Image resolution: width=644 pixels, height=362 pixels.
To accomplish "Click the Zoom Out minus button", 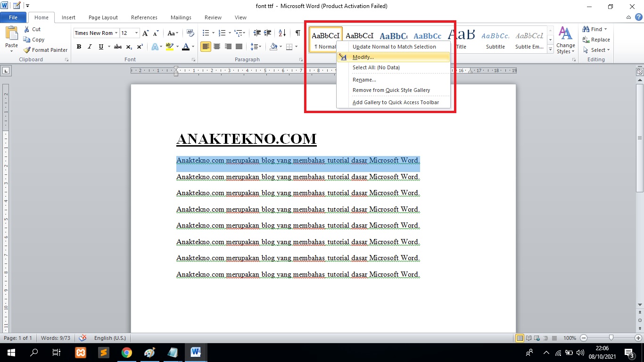I will [x=584, y=338].
